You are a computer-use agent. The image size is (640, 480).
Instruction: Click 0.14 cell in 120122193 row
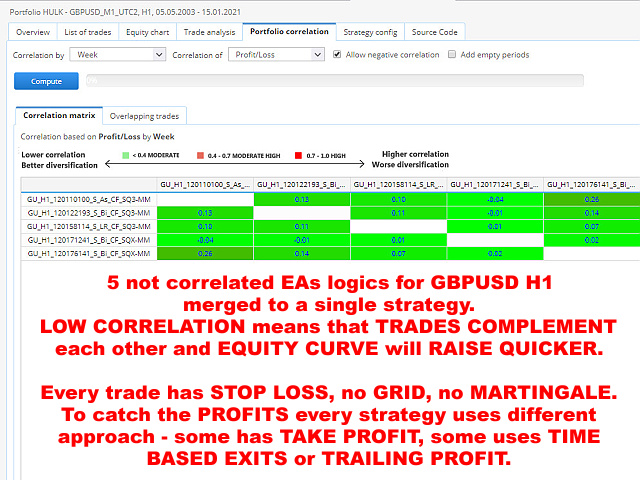tap(592, 213)
